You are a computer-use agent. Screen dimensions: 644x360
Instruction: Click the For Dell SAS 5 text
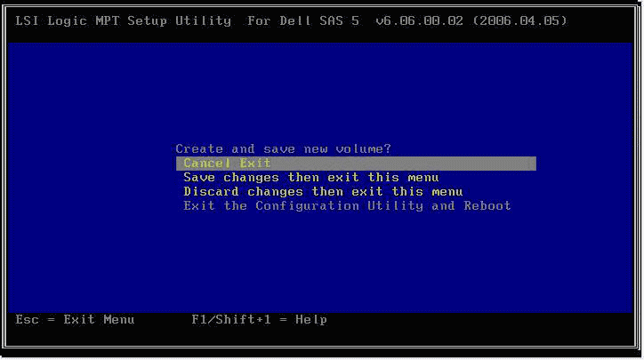point(303,21)
